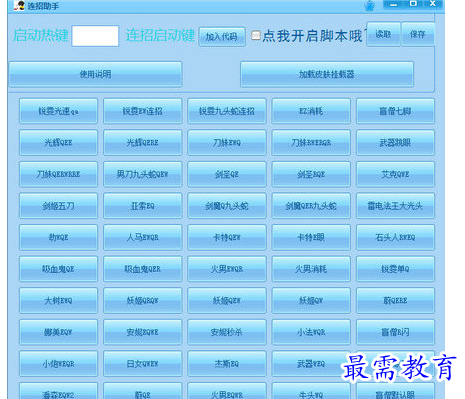Pick the 蔚QERE combo

pos(395,300)
